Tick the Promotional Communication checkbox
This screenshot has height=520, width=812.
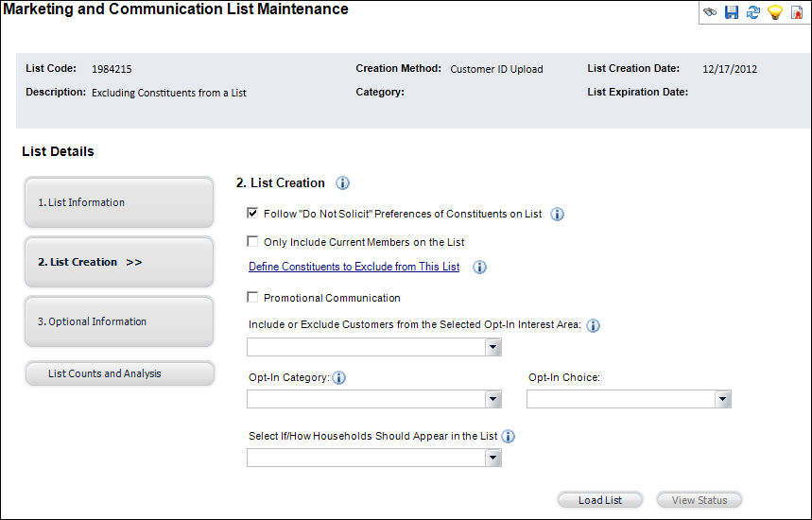coord(252,297)
